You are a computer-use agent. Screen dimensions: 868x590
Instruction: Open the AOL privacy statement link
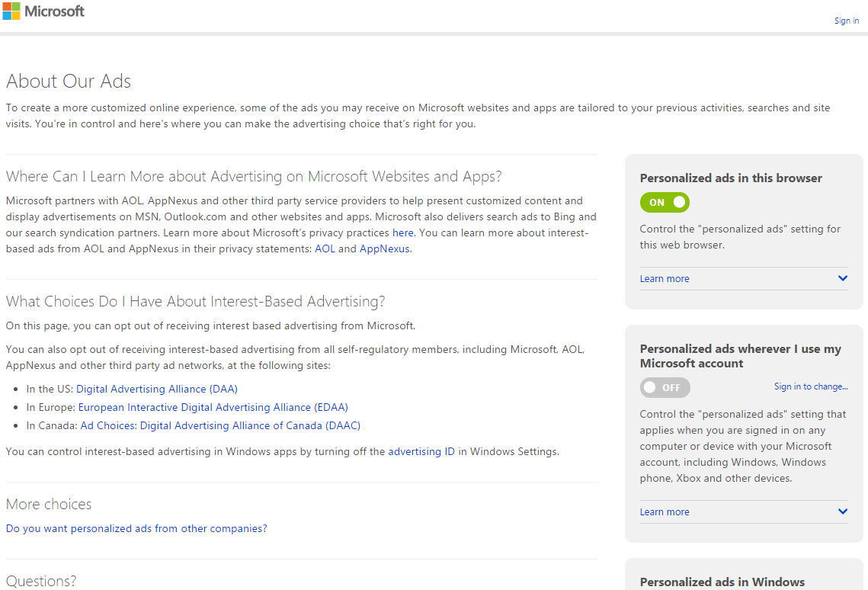(325, 249)
